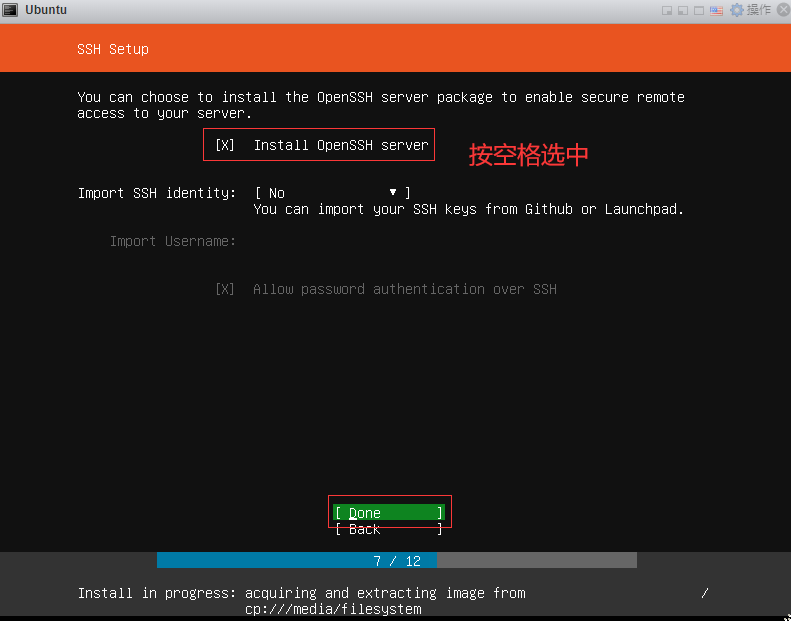791x621 pixels.
Task: Toggle the Install OpenSSH server checkbox
Action: (x=225, y=145)
